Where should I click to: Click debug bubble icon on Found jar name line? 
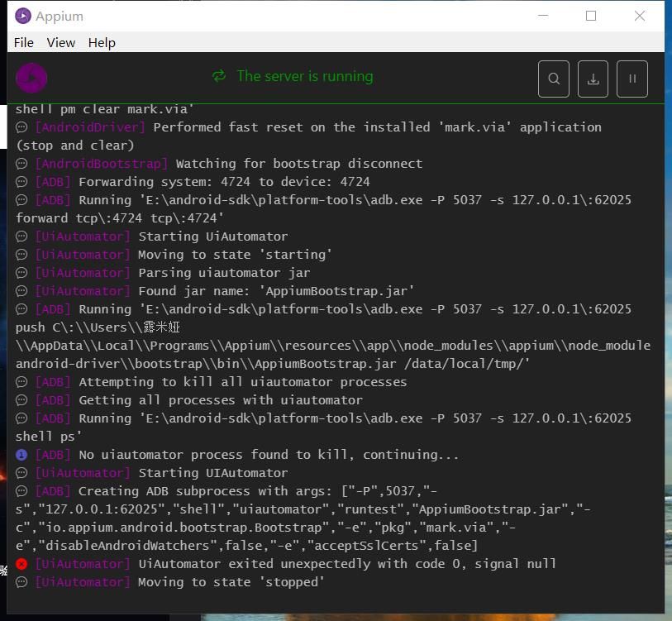coord(22,291)
